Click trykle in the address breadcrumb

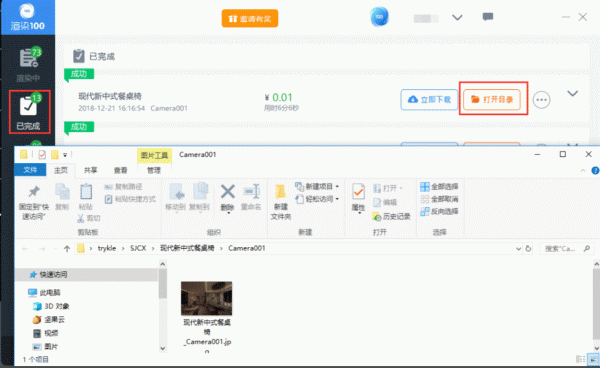pyautogui.click(x=107, y=248)
